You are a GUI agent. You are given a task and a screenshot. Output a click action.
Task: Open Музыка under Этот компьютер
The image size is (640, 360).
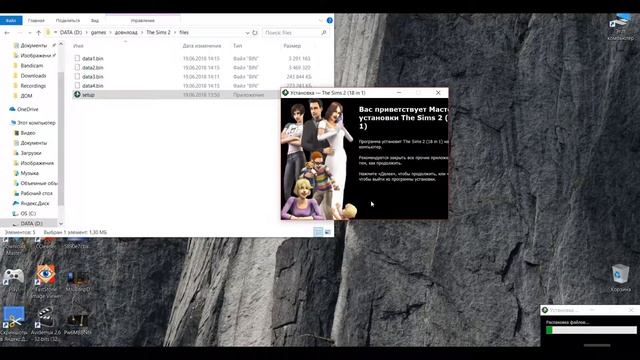tap(29, 173)
